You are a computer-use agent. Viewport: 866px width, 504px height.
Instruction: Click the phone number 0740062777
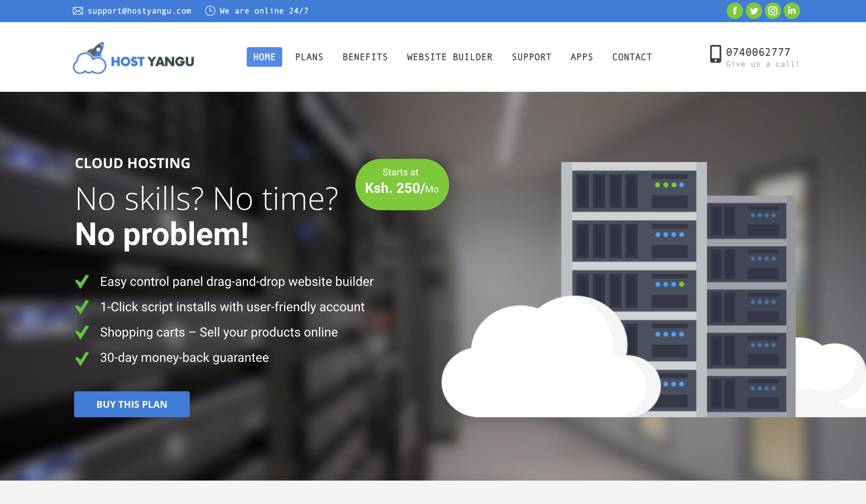point(758,52)
